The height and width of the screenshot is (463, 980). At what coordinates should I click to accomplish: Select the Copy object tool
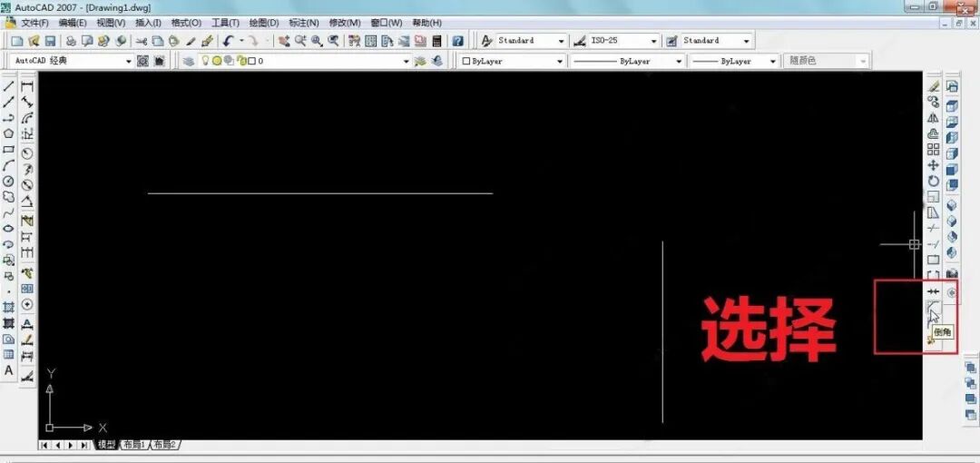pyautogui.click(x=933, y=102)
